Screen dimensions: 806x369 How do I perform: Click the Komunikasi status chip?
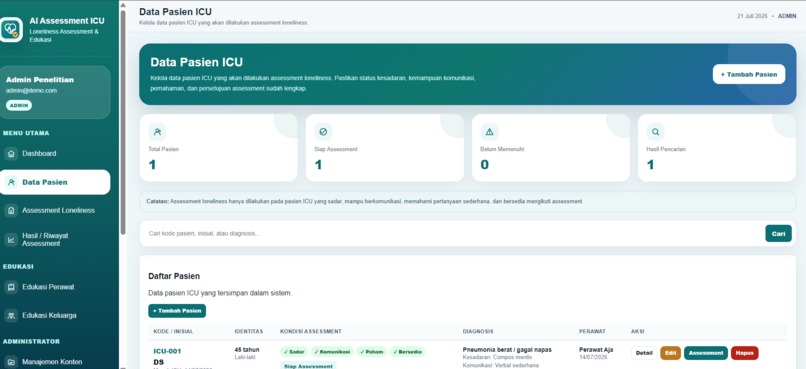coord(332,352)
